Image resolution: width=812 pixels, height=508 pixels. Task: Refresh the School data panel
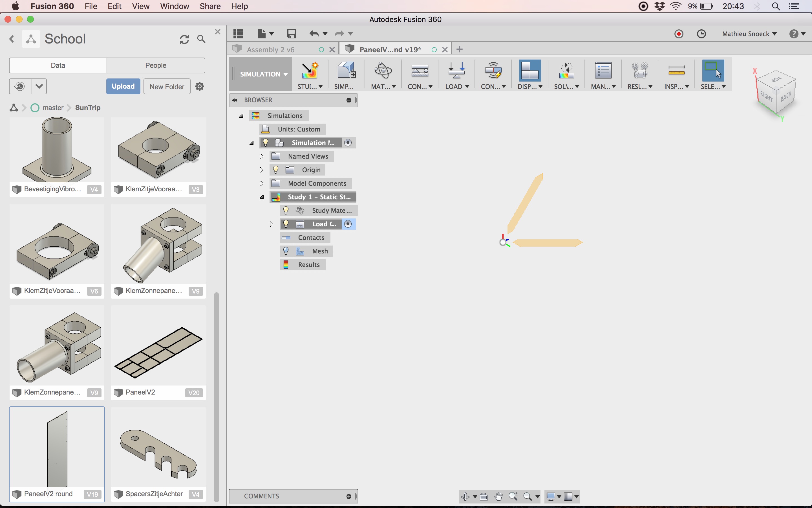point(184,39)
